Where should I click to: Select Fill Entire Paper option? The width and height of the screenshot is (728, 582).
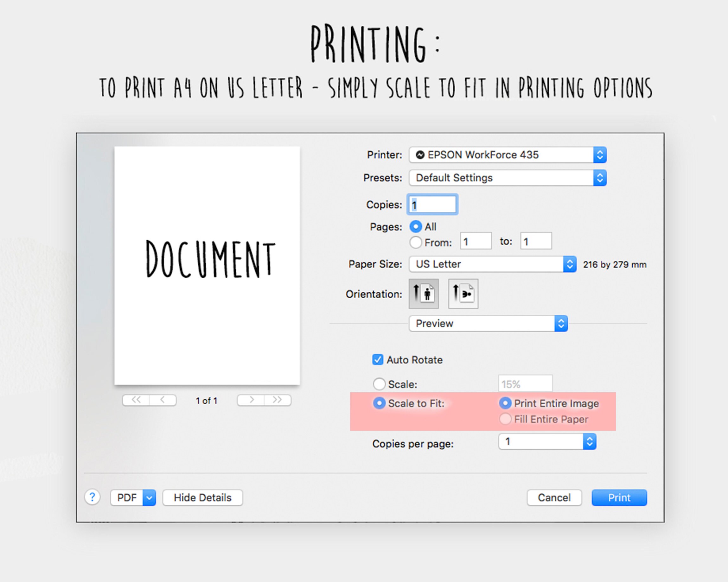505,419
